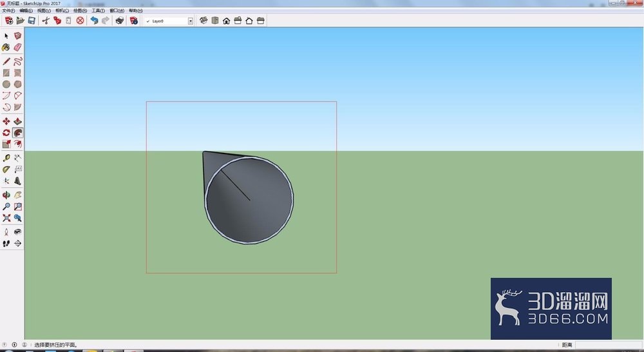Select the Paint Bucket tool

pos(6,48)
